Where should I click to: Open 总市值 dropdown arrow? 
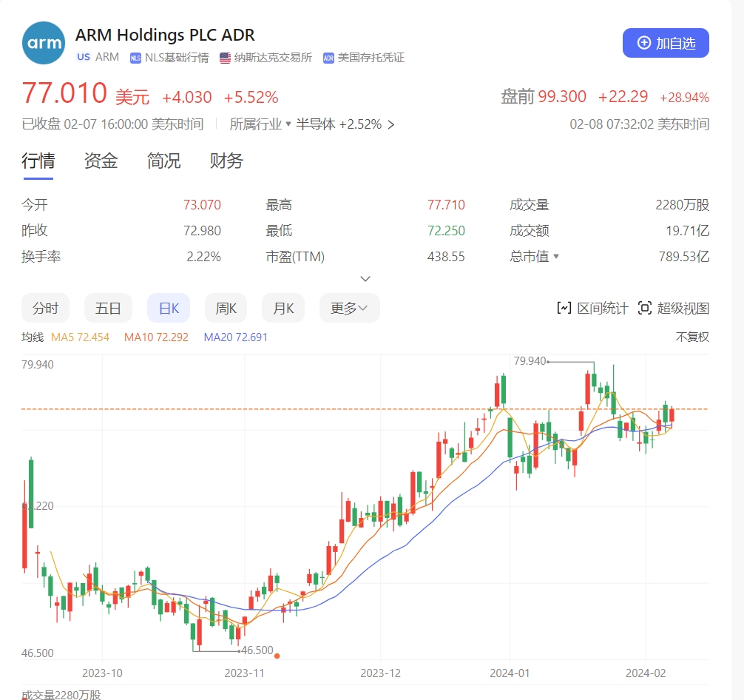click(556, 257)
